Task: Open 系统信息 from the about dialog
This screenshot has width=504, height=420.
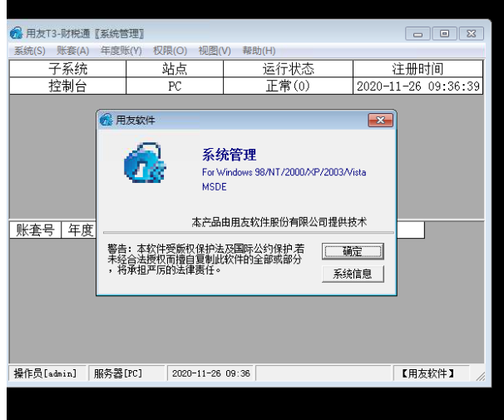Action: coord(353,274)
